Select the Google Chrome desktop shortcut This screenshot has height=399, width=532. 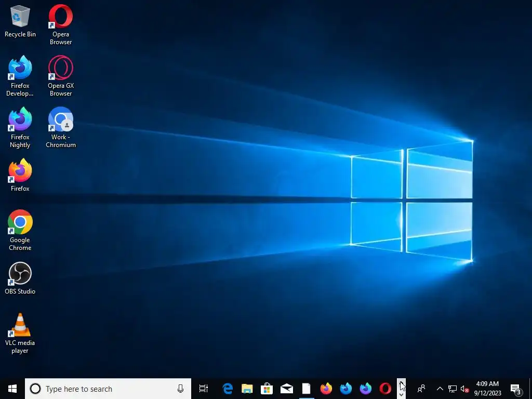20,230
